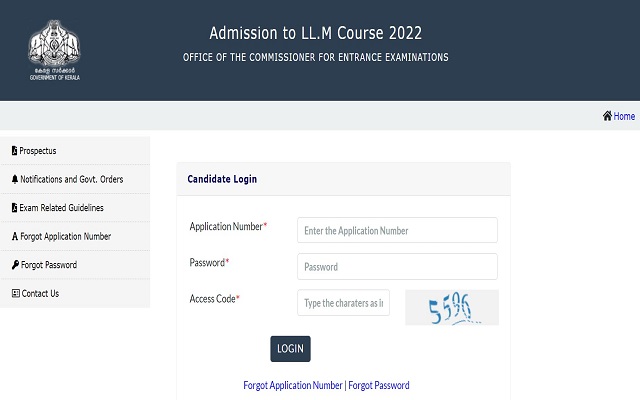
Task: Go to the Home link
Action: tap(624, 116)
